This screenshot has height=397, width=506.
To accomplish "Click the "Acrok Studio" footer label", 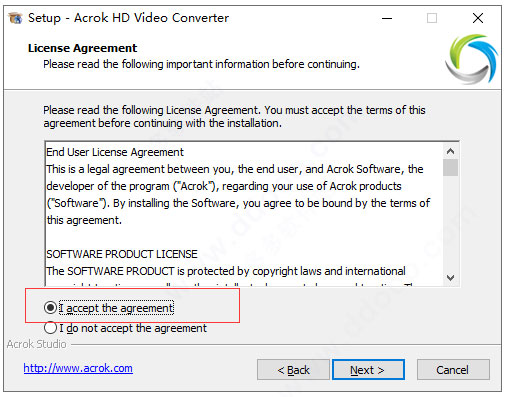I will pyautogui.click(x=37, y=344).
